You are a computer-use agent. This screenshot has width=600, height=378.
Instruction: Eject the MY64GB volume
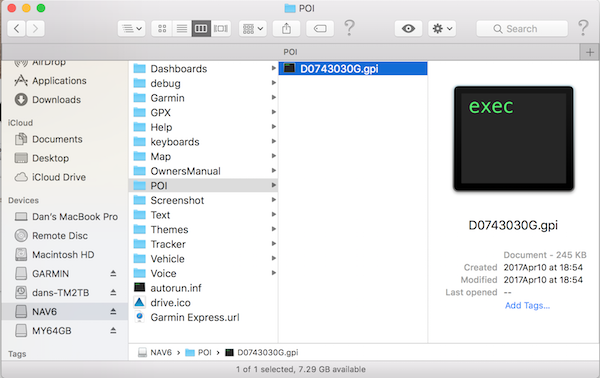click(x=113, y=330)
